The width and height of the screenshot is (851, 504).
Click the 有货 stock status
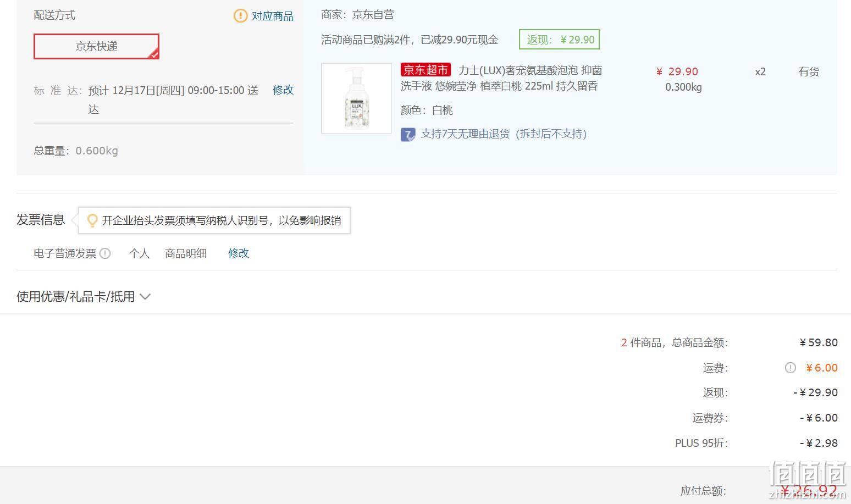tap(809, 71)
